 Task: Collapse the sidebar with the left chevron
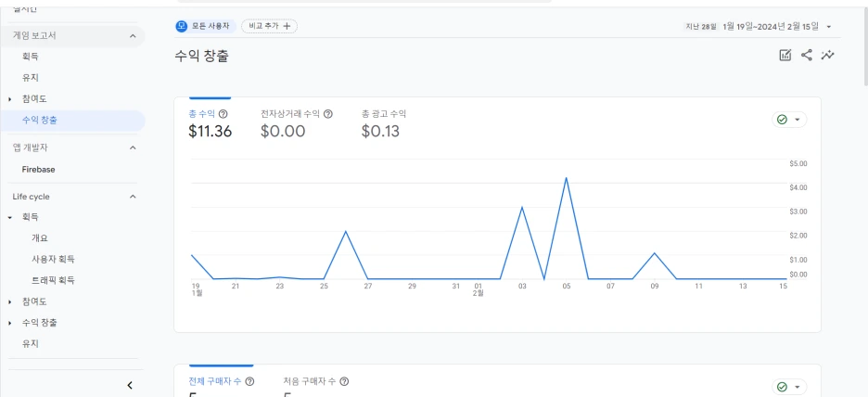(x=130, y=385)
